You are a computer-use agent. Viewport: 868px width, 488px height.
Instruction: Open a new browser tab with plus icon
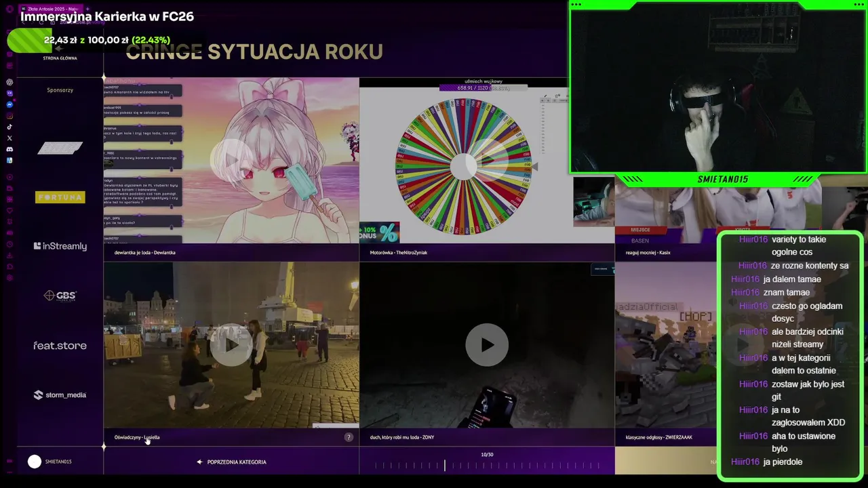pyautogui.click(x=87, y=9)
